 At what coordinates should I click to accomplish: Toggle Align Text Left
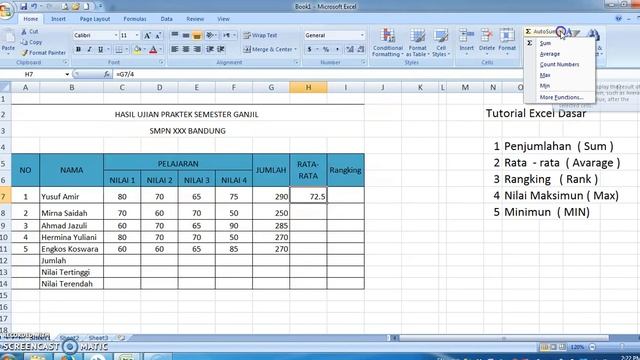coord(174,49)
